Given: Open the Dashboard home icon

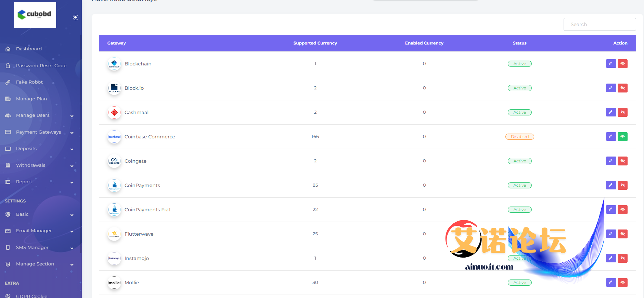Looking at the screenshot, I should click(8, 49).
